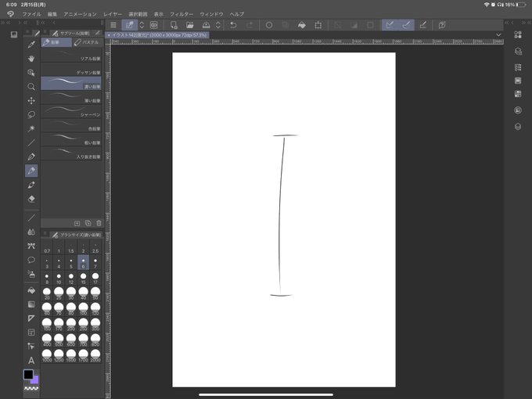
Task: Open the アニメーション menu
Action: 80,14
